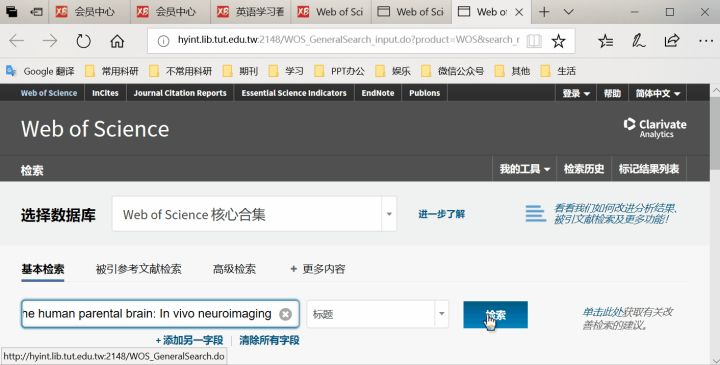Expand 我的工具 dropdown

point(525,169)
